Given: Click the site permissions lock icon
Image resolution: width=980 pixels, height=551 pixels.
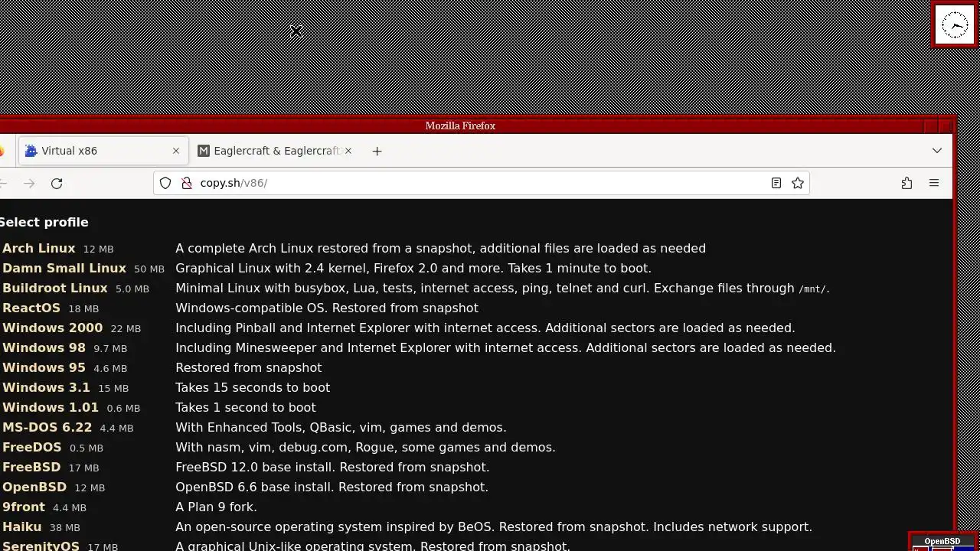Looking at the screenshot, I should pyautogui.click(x=186, y=183).
